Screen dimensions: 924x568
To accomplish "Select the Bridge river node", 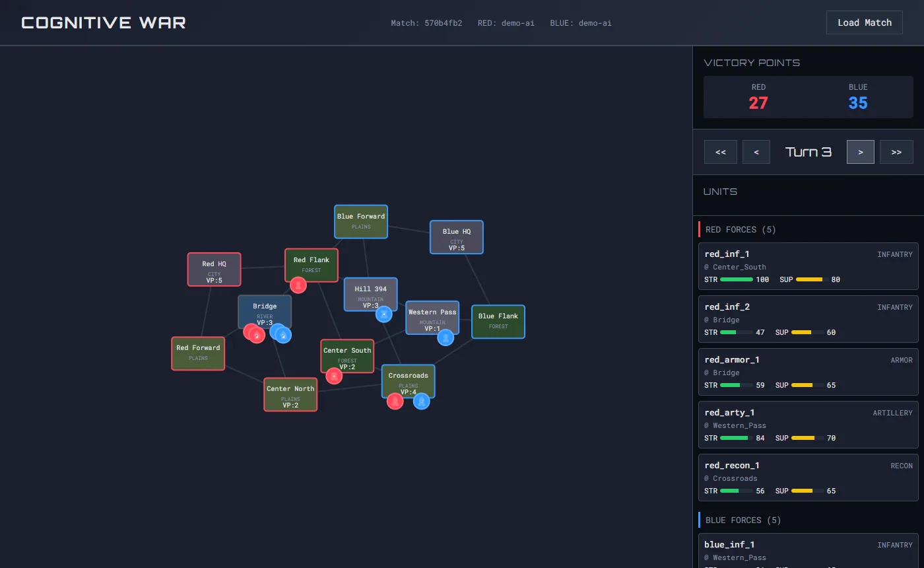I will pyautogui.click(x=265, y=312).
